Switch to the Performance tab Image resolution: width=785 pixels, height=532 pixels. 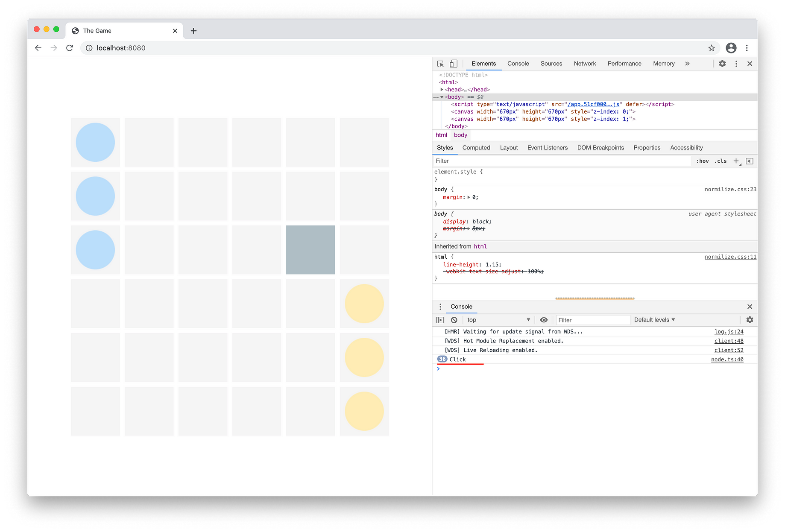pos(624,64)
